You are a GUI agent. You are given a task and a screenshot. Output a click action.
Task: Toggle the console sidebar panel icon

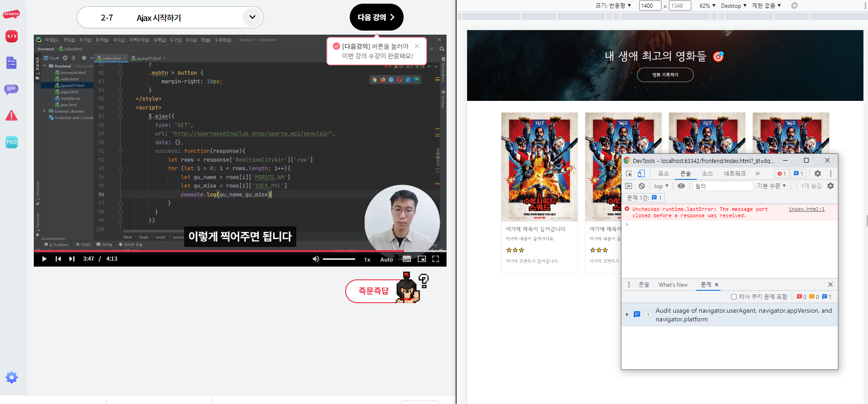coord(629,186)
